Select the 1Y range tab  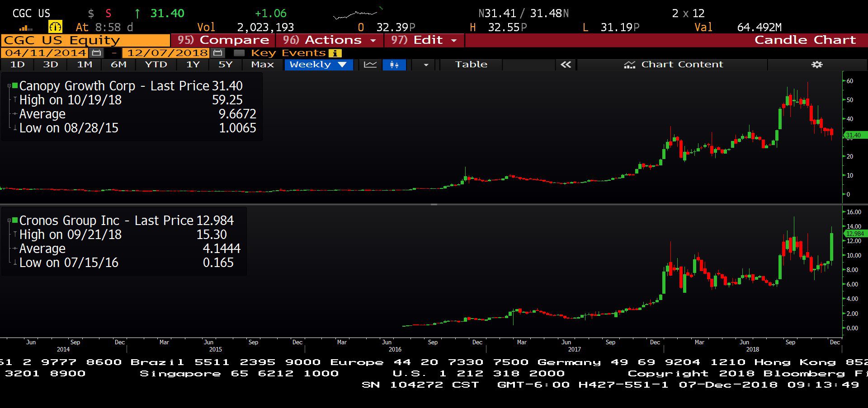point(193,65)
